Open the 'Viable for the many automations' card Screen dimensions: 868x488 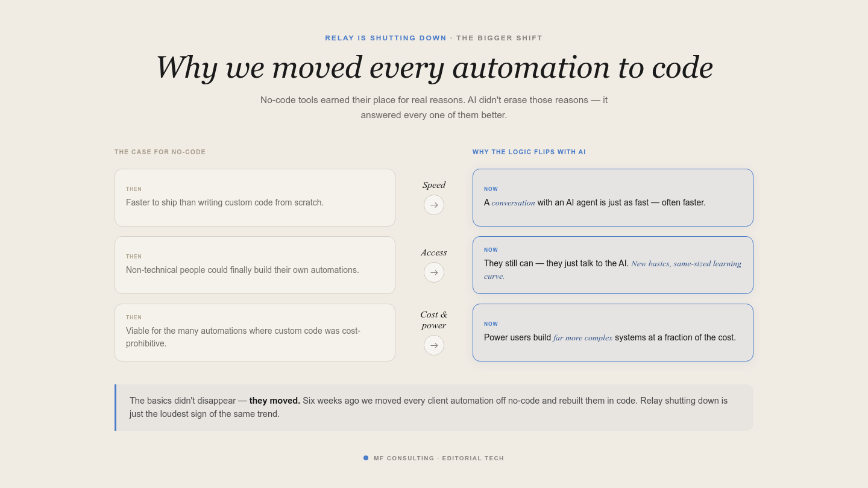(255, 333)
